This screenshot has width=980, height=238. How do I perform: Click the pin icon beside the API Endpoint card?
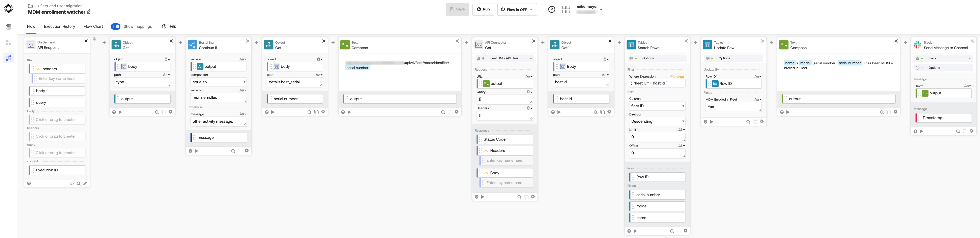click(x=94, y=38)
